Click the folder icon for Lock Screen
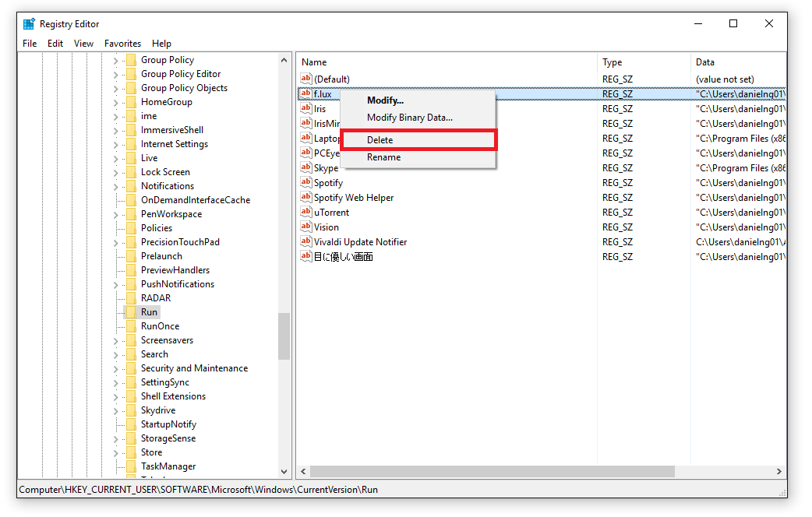Image resolution: width=812 pixels, height=517 pixels. 132,172
